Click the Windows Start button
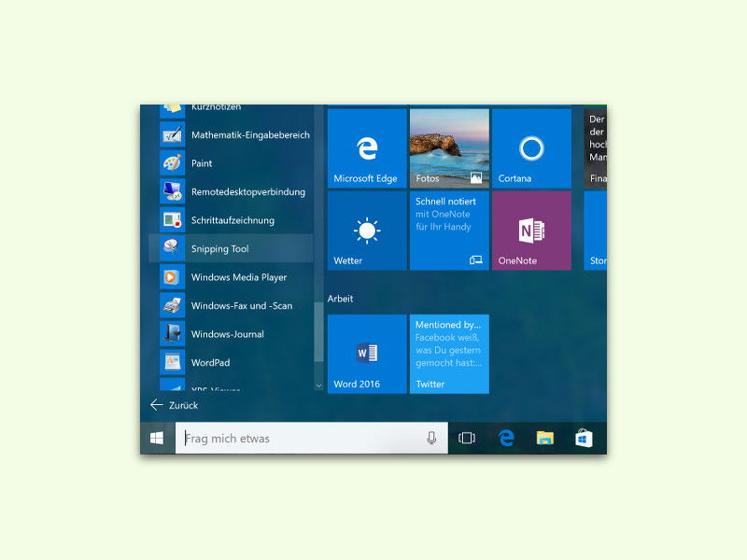This screenshot has height=560, width=747. pos(157,438)
